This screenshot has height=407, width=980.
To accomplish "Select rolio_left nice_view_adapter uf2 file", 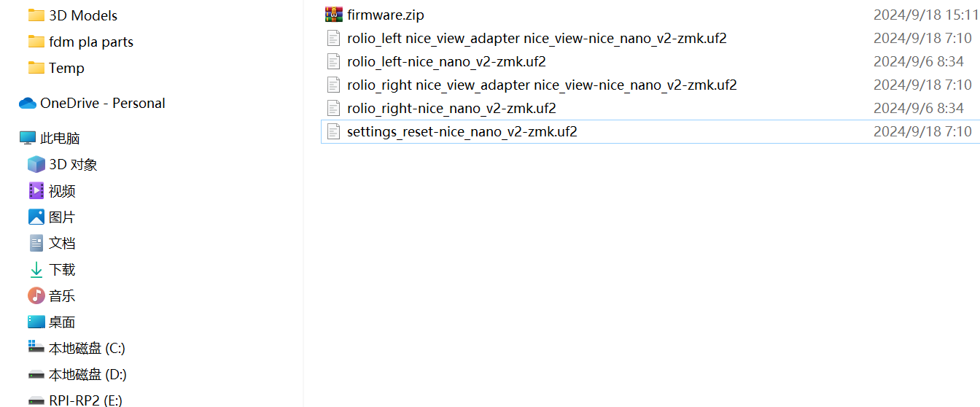I will [x=537, y=38].
